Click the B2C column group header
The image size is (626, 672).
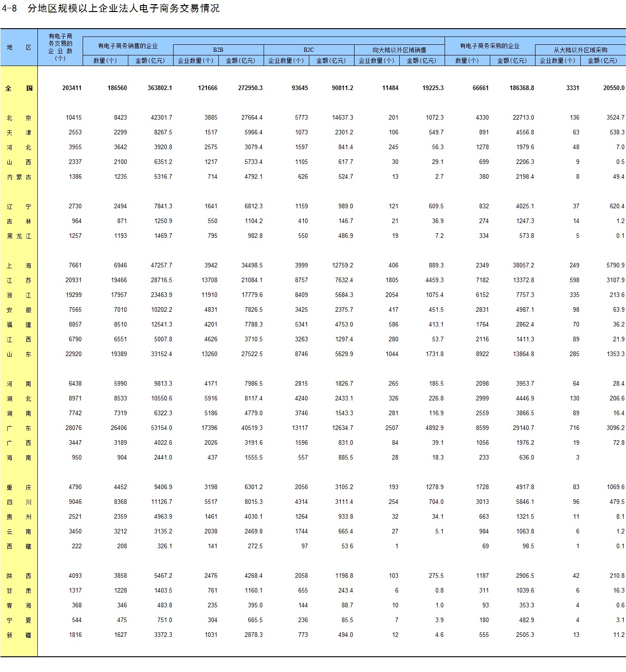(309, 50)
